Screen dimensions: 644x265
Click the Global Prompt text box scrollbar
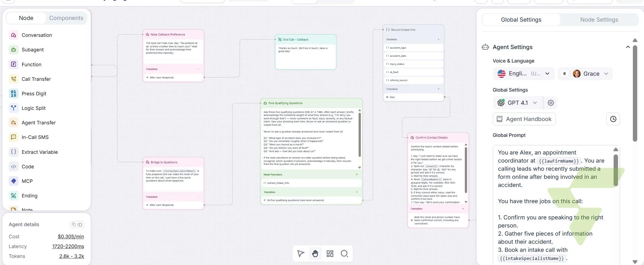point(616,170)
